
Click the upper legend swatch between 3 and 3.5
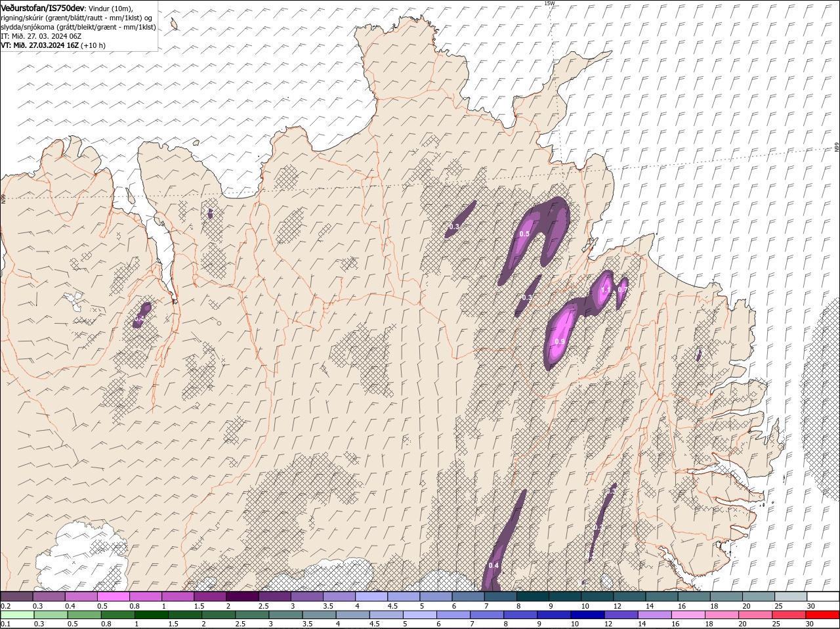pos(306,596)
